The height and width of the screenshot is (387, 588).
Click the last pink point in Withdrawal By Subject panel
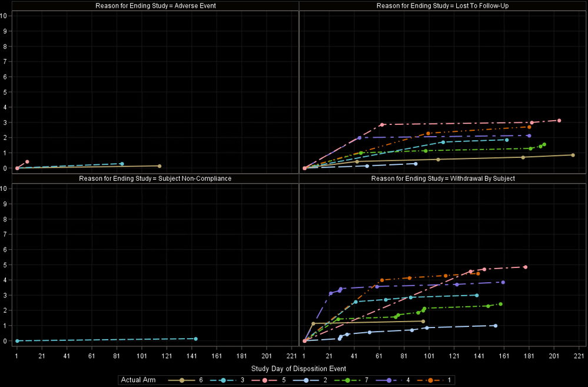pyautogui.click(x=526, y=267)
